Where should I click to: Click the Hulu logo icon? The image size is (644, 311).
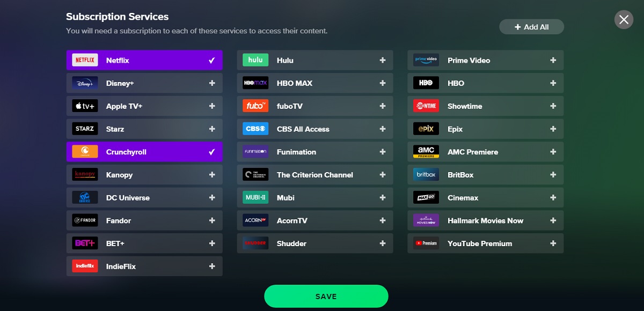[255, 60]
